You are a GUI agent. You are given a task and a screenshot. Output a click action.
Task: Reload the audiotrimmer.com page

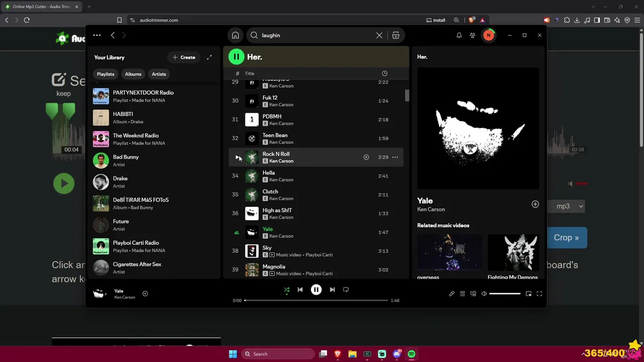tap(27, 20)
